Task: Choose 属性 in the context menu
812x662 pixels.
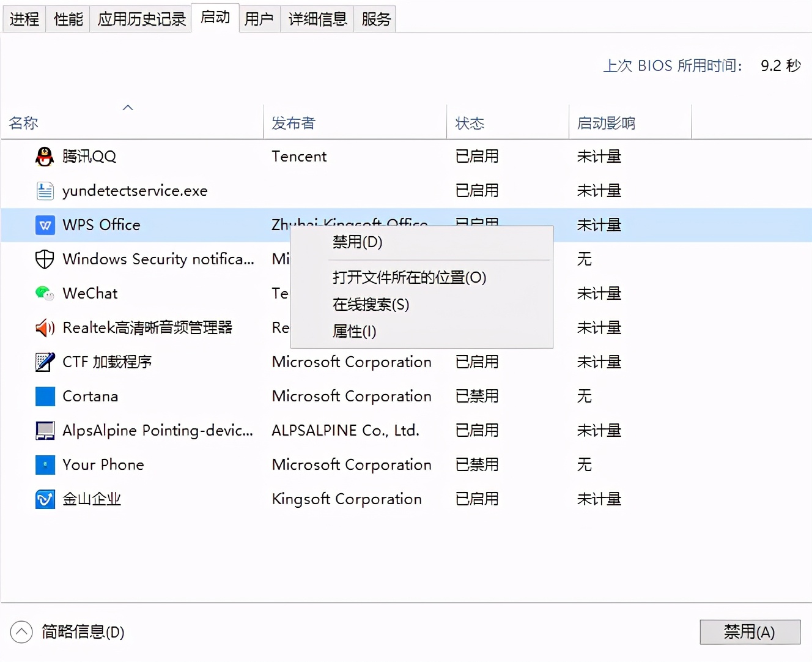Action: click(354, 331)
